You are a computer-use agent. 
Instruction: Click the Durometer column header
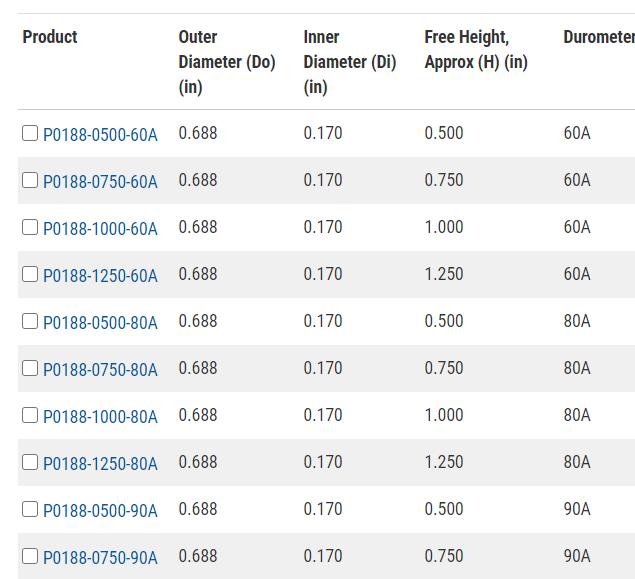(x=598, y=37)
